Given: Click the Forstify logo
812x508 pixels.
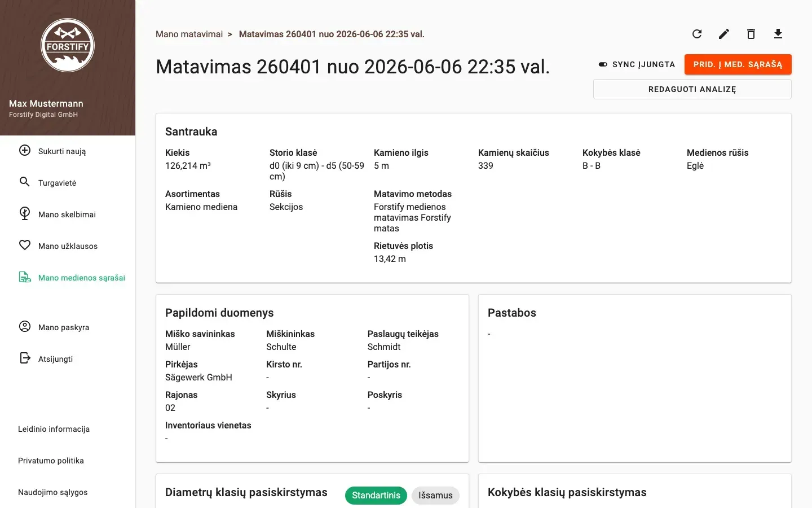Looking at the screenshot, I should tap(68, 45).
